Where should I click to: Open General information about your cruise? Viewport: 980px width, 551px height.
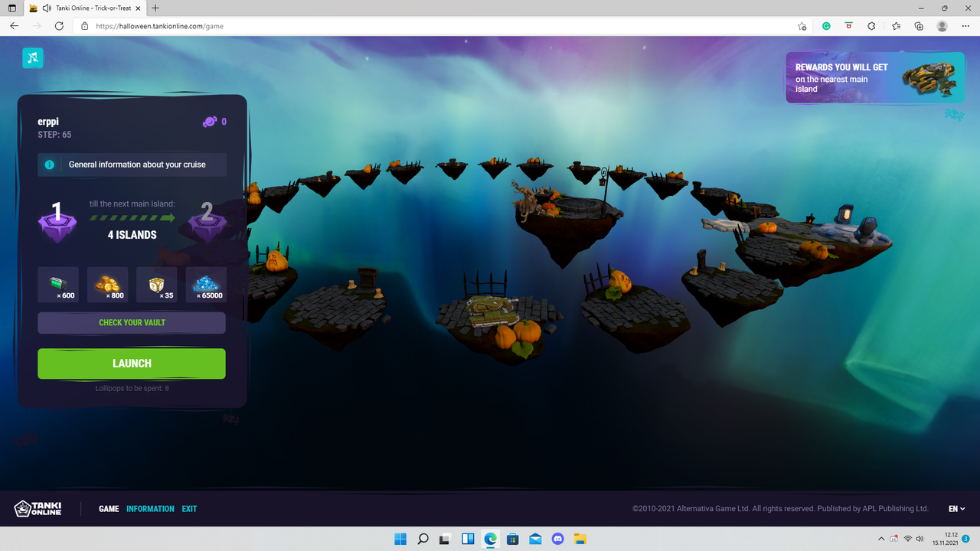[132, 165]
